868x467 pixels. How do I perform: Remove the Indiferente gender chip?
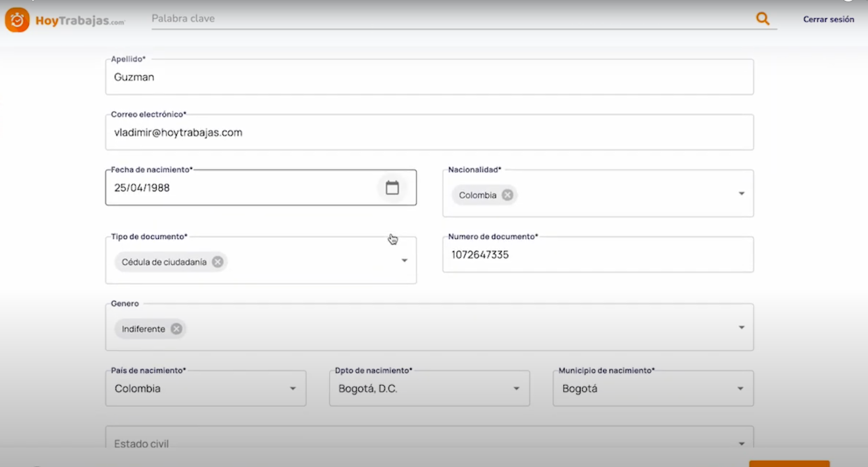[x=177, y=329]
